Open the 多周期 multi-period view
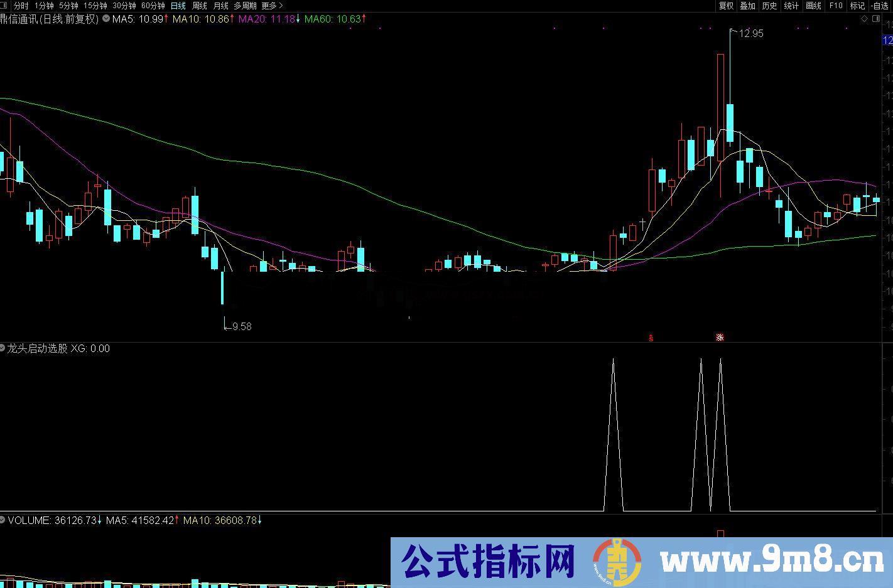Viewport: 893px width, 588px height. coord(245,6)
